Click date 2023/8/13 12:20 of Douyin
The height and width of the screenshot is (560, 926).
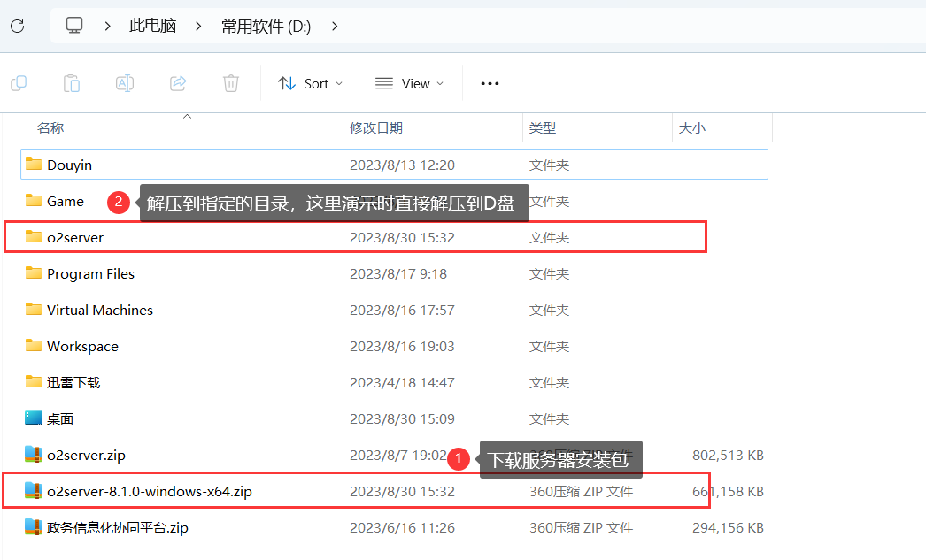(402, 165)
